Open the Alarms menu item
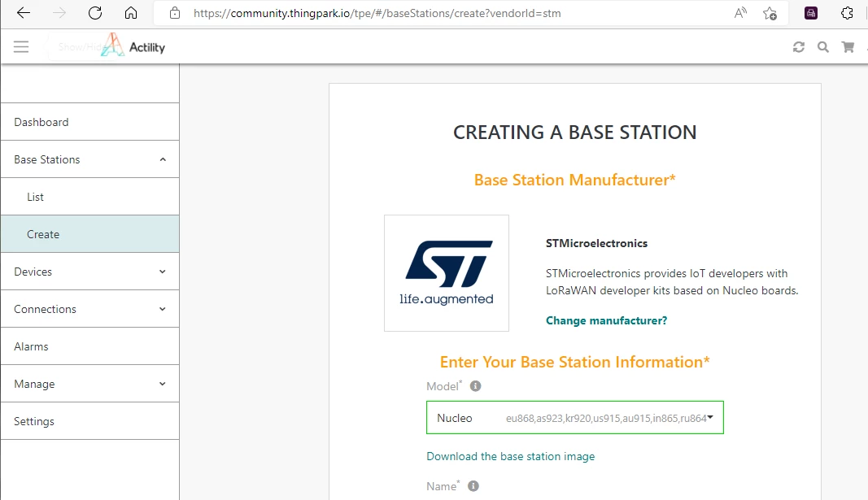Image resolution: width=868 pixels, height=500 pixels. [x=89, y=346]
